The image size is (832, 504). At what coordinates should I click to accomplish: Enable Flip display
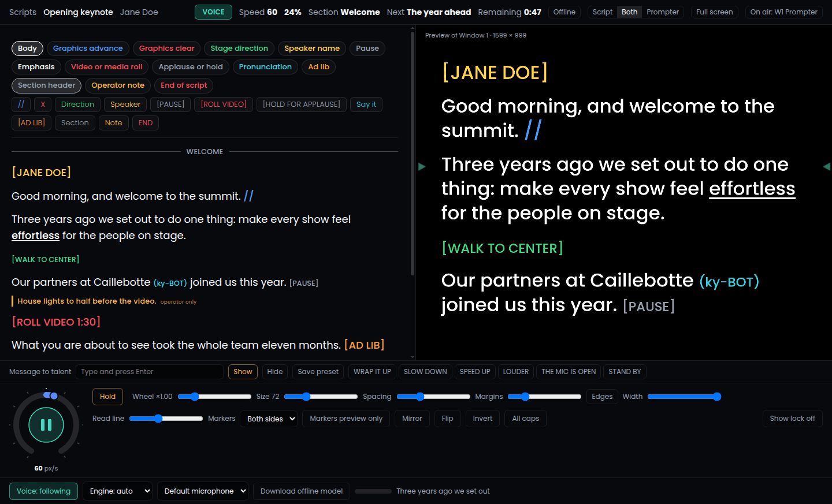tap(447, 419)
